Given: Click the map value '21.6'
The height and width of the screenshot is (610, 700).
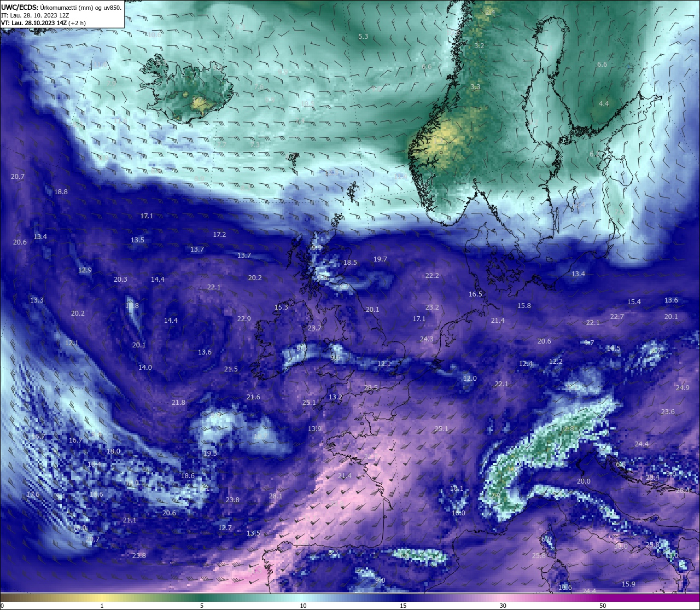Looking at the screenshot, I should pyautogui.click(x=253, y=397).
